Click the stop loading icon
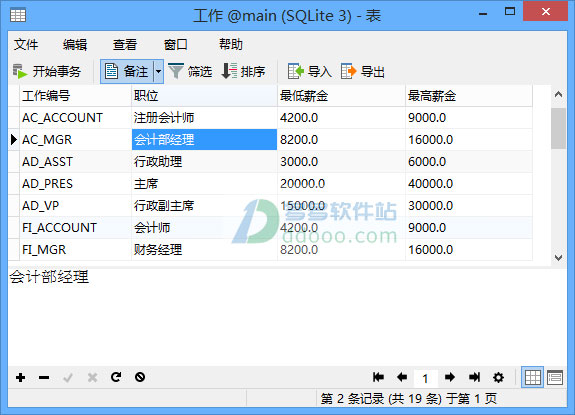 point(140,377)
